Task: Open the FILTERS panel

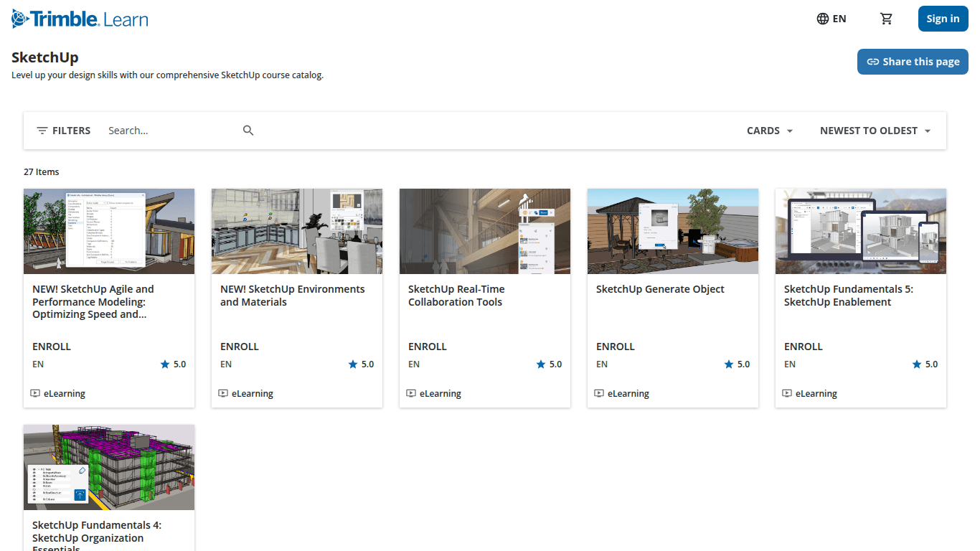Action: point(64,131)
